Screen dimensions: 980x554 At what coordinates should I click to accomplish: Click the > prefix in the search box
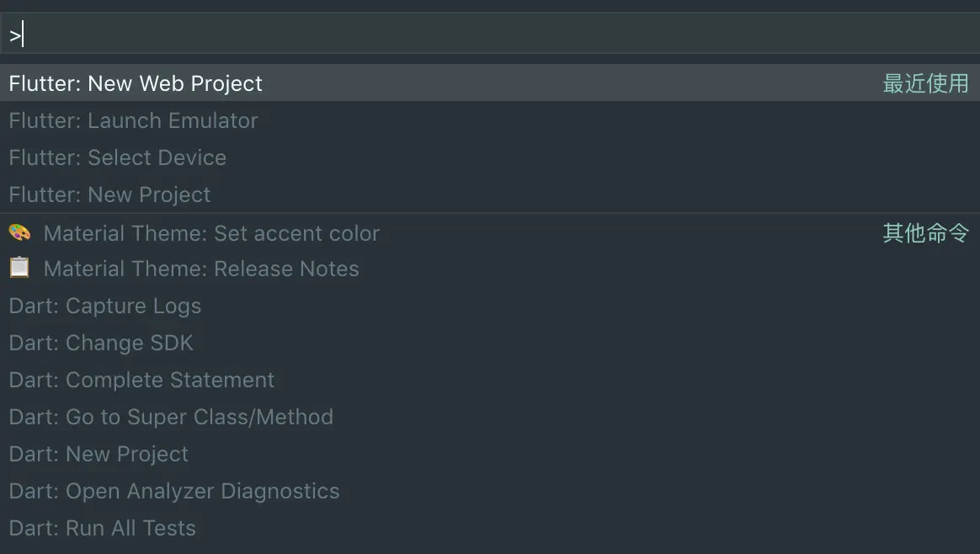(14, 35)
